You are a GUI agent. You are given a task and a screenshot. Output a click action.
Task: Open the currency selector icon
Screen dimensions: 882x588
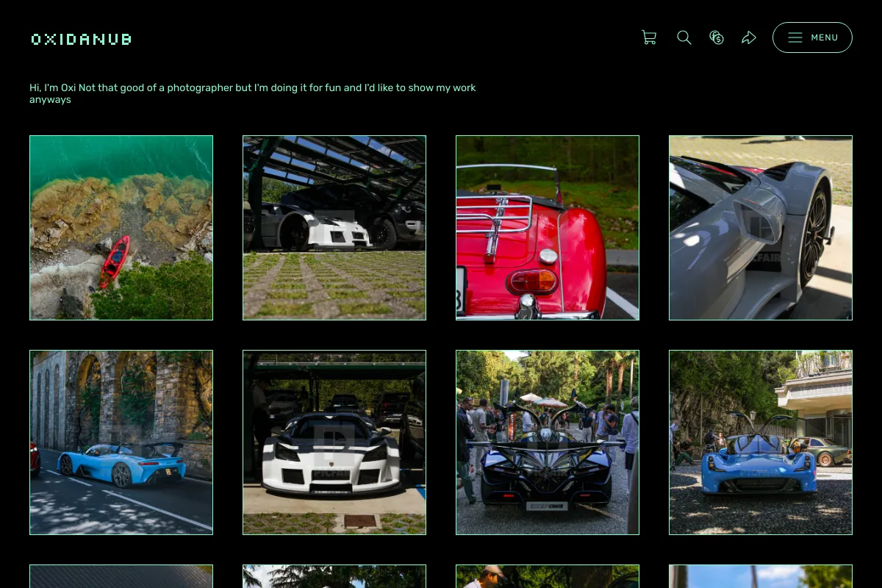coord(717,37)
